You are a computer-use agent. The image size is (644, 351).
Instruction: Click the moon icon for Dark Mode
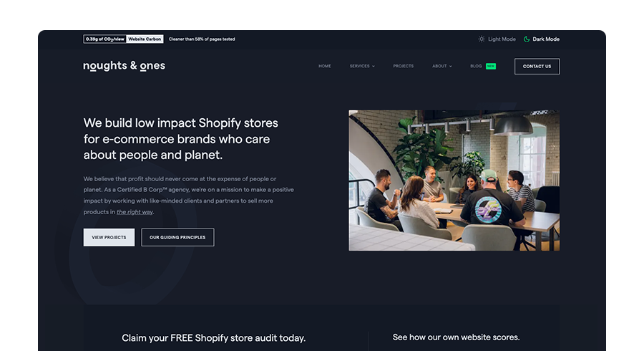coord(527,39)
